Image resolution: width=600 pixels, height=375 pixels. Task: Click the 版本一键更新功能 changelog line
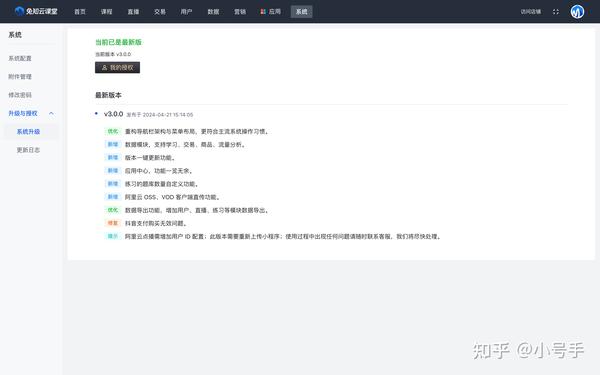[150, 158]
